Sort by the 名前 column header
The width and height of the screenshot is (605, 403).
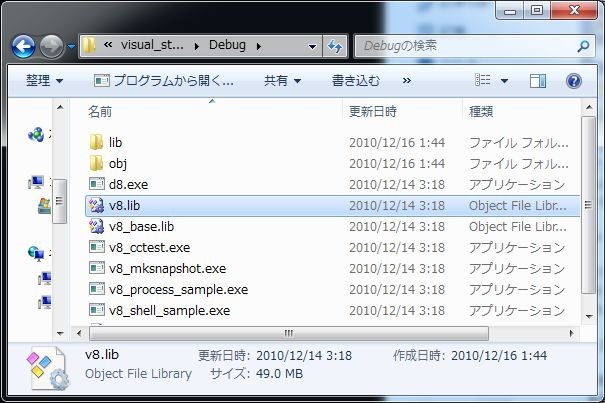tap(100, 112)
